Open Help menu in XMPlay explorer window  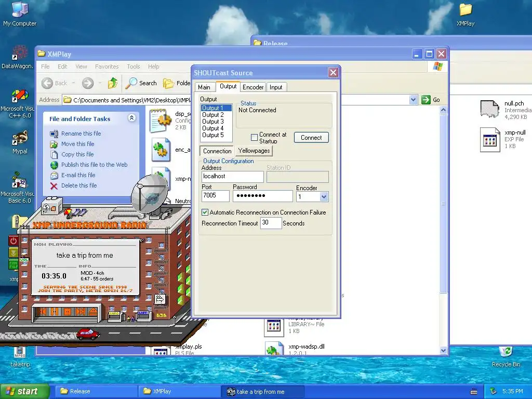[153, 66]
